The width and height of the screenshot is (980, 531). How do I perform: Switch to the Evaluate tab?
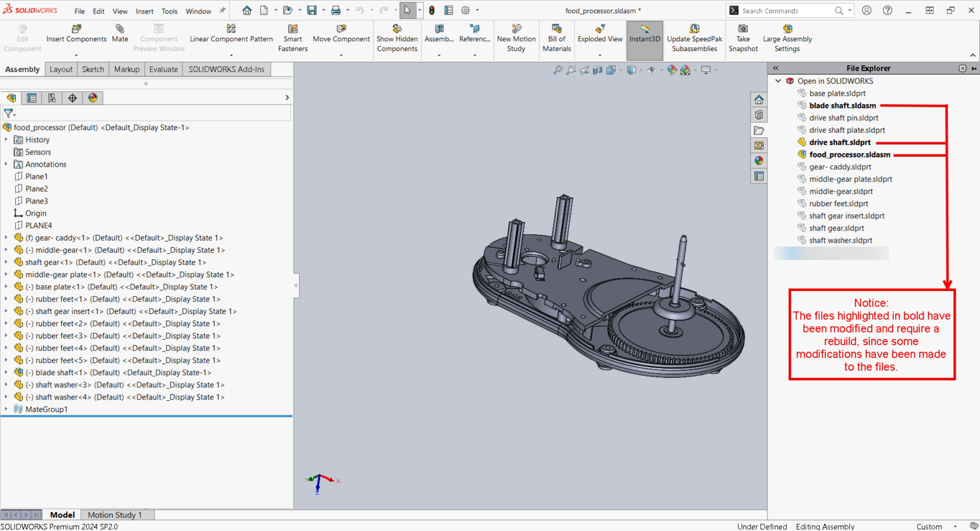coord(163,69)
